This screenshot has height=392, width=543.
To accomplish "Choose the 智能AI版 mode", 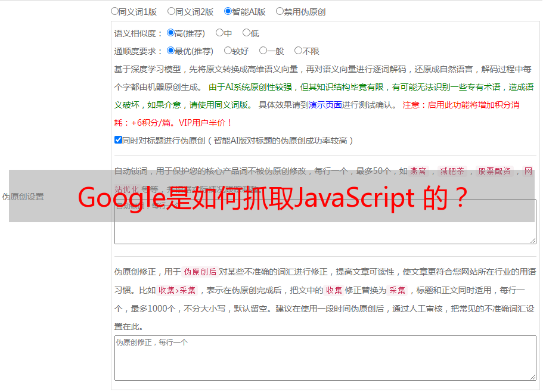I will click(x=228, y=11).
